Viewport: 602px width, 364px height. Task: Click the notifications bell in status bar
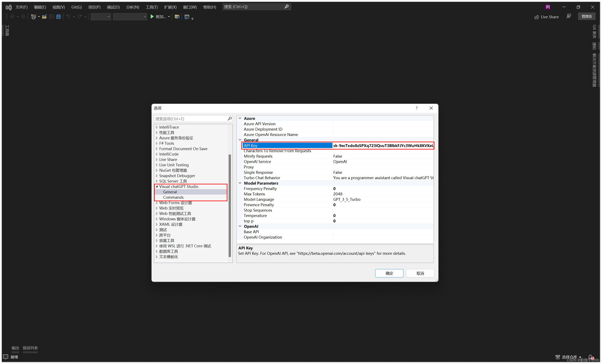[591, 357]
